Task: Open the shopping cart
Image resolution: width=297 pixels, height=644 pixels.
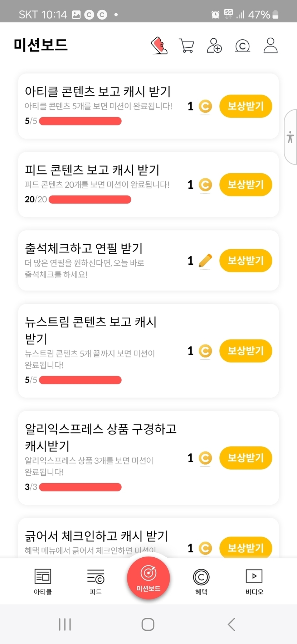Action: tap(186, 46)
